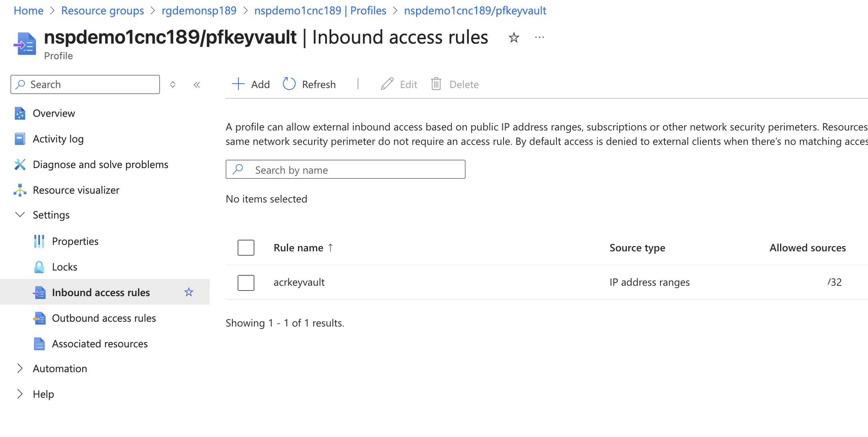Collapse the Settings section
Image resolution: width=868 pixels, height=437 pixels.
tap(20, 215)
